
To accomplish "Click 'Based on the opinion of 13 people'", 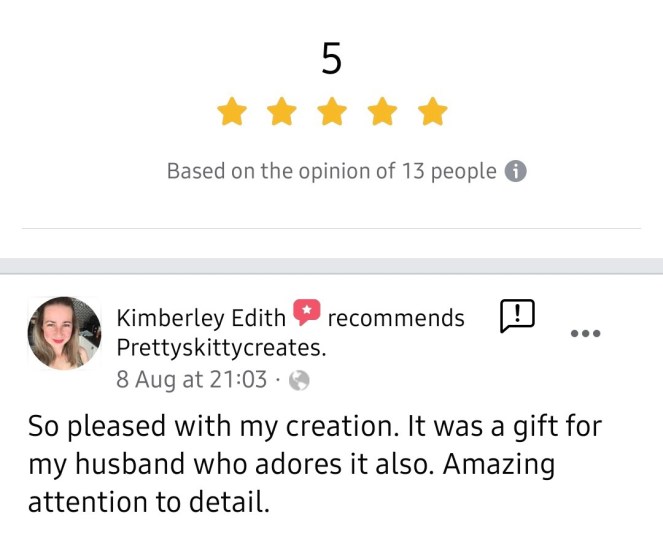I will pyautogui.click(x=331, y=171).
